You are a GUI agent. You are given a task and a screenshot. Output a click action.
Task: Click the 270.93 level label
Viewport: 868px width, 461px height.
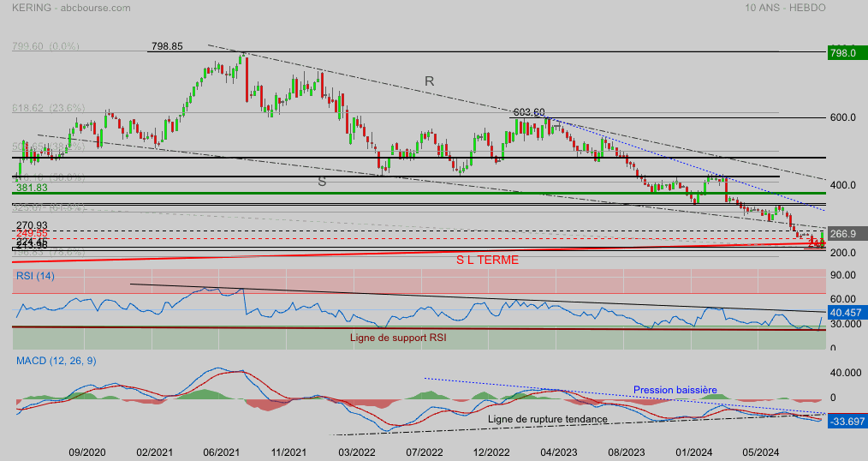coord(32,225)
